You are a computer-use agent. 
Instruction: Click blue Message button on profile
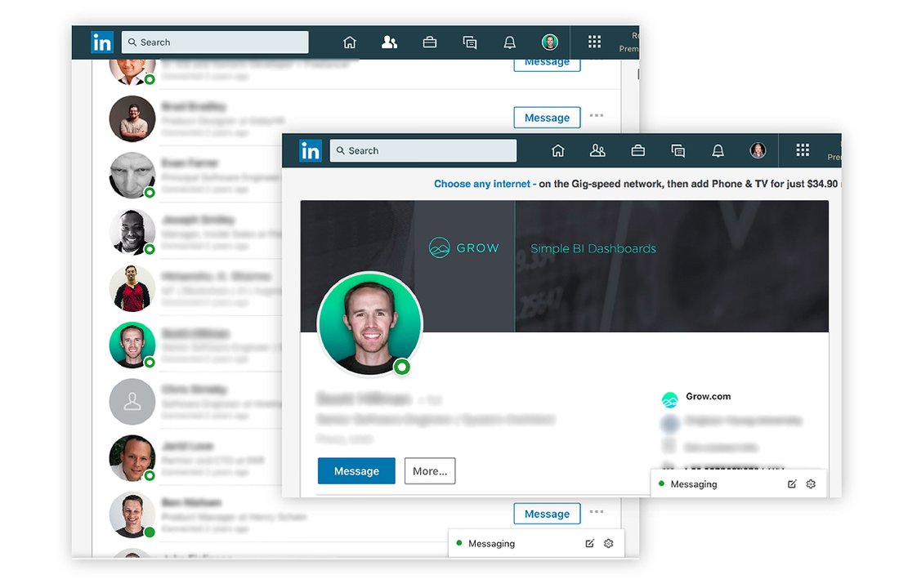356,471
